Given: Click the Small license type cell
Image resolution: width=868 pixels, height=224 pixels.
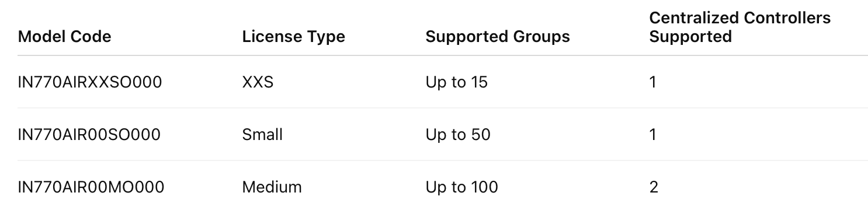Looking at the screenshot, I should 262,135.
